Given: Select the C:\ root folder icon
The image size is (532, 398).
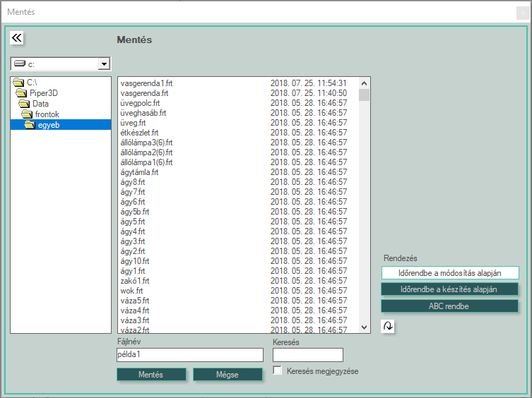Looking at the screenshot, I should pyautogui.click(x=19, y=83).
